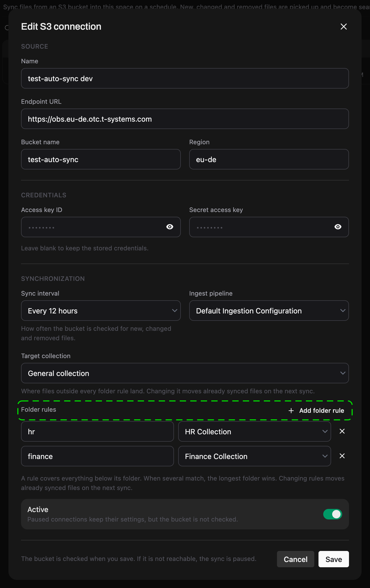
Task: Save the S3 connection
Action: pyautogui.click(x=334, y=559)
